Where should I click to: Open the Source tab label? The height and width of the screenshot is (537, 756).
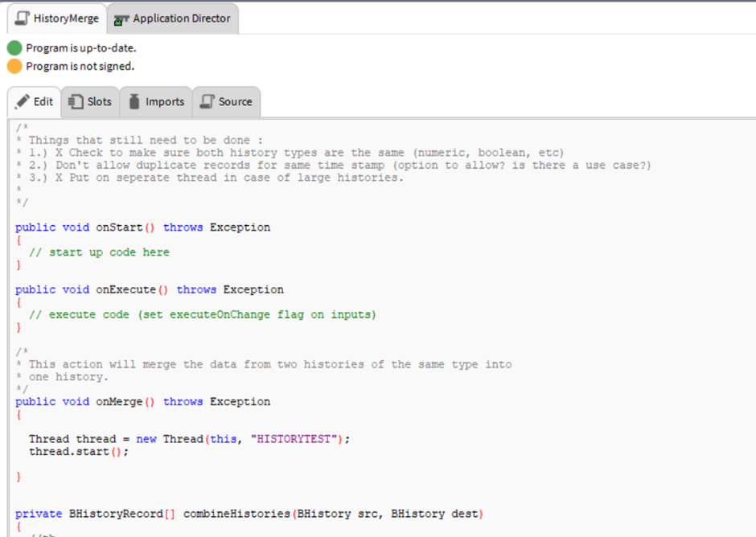pos(235,101)
